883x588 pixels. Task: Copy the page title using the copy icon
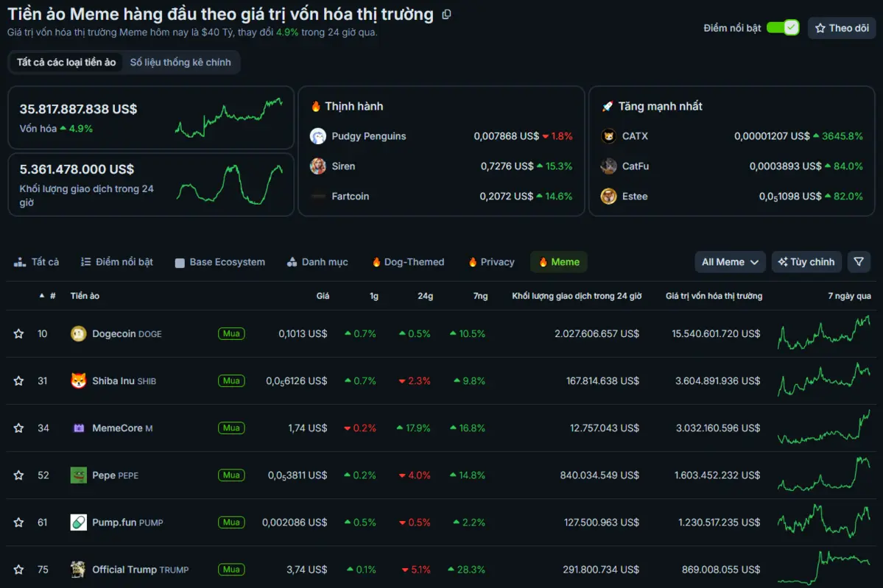point(446,15)
